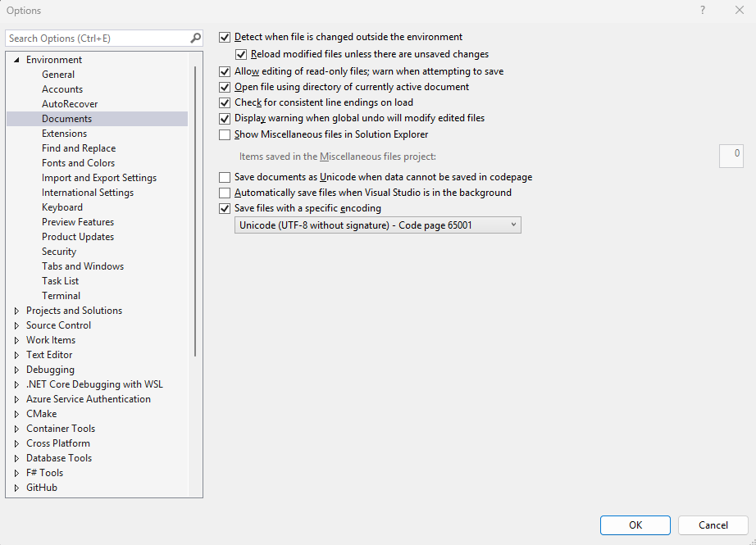Expand the Text Editor node
Image resolution: width=756 pixels, height=545 pixels.
pyautogui.click(x=17, y=355)
